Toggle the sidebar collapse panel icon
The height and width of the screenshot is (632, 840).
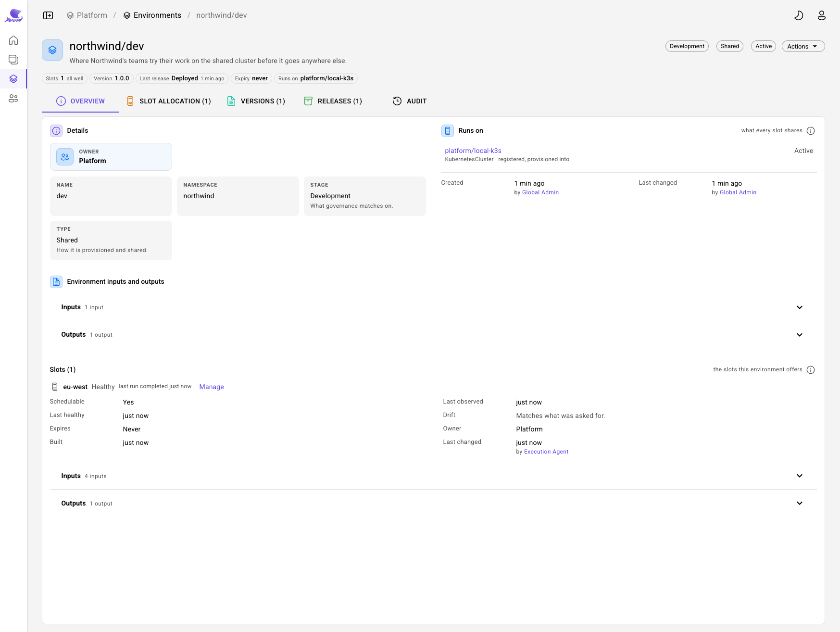[x=48, y=15]
